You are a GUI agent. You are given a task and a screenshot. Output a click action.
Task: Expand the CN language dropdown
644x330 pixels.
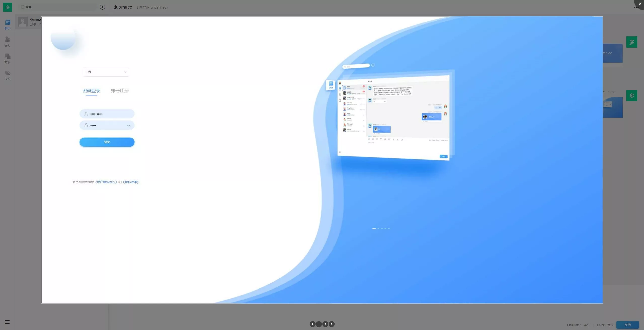(106, 72)
